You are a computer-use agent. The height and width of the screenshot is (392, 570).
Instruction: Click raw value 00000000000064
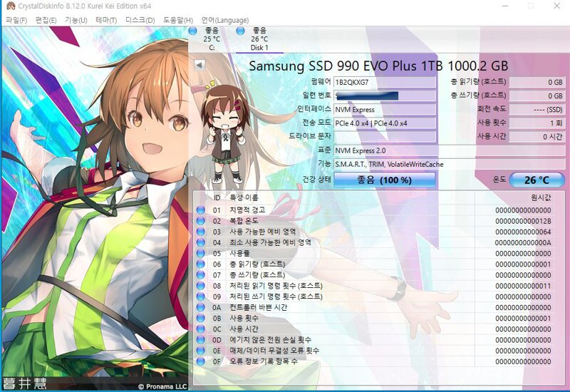523,232
